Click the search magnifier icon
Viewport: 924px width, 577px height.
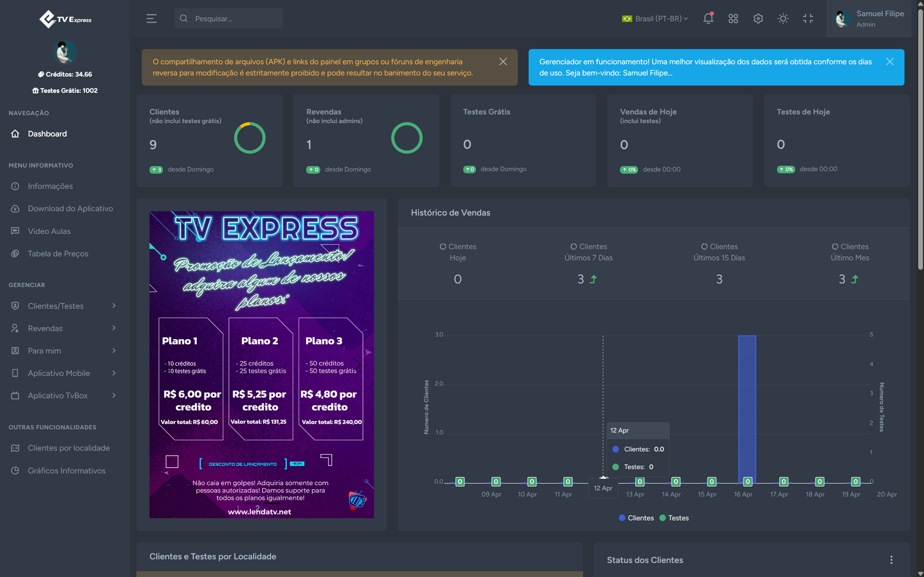(184, 18)
